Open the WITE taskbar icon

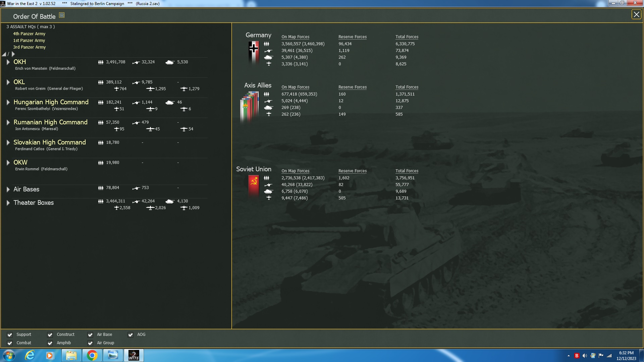pyautogui.click(x=133, y=355)
